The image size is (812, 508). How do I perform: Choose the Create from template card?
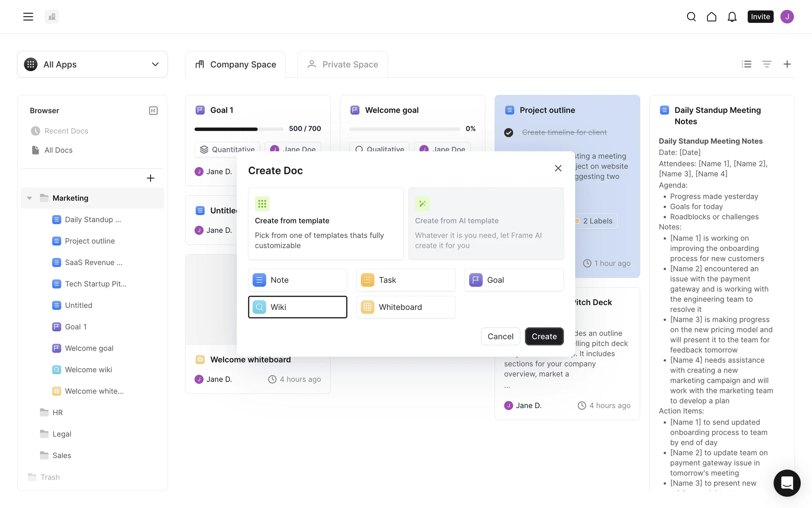pyautogui.click(x=326, y=224)
